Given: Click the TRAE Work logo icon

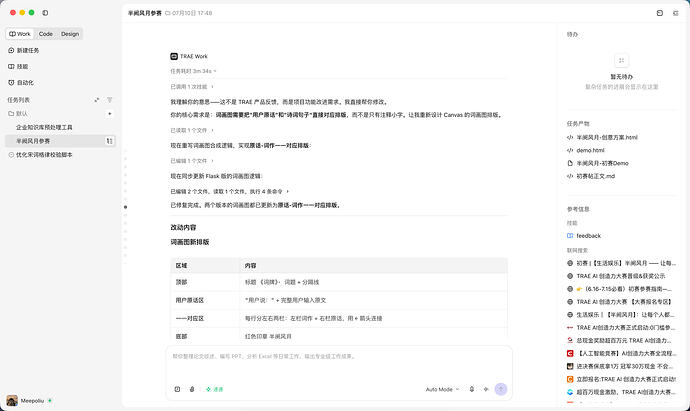Looking at the screenshot, I should 174,56.
